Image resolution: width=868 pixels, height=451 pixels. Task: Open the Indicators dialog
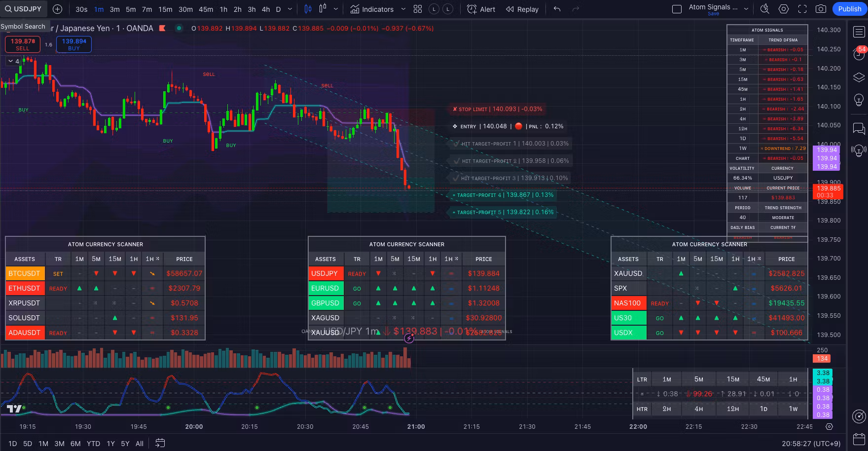click(372, 9)
